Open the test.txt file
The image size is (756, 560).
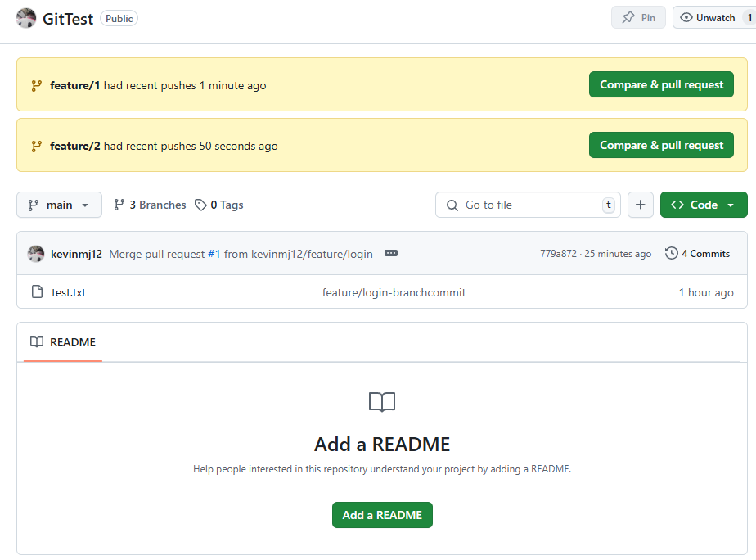(69, 293)
